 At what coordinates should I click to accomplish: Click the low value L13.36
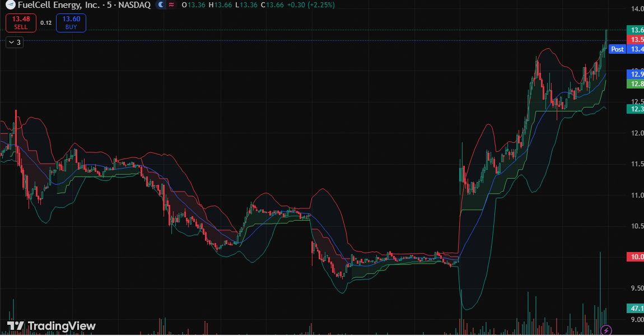[x=246, y=5]
